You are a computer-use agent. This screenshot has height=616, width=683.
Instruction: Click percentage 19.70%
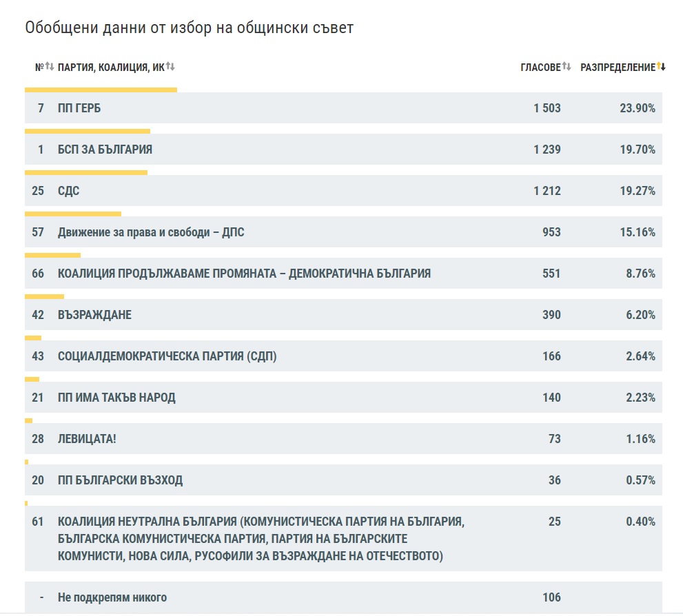638,150
